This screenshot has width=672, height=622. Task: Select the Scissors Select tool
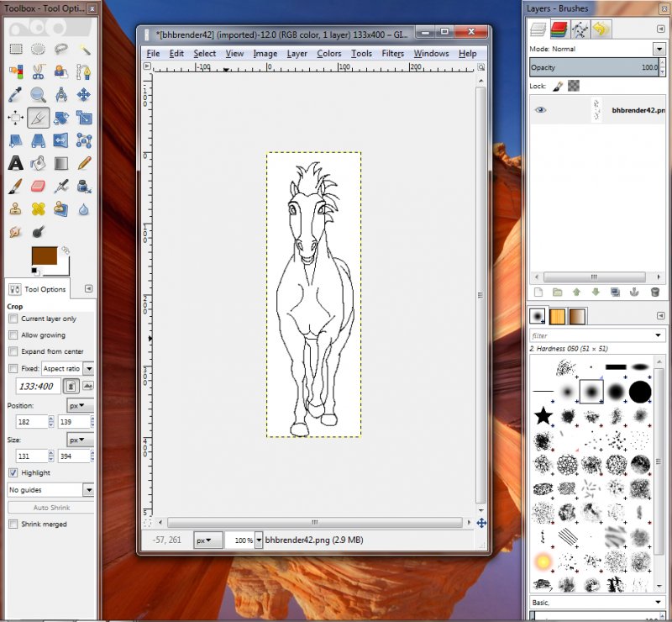[39, 71]
